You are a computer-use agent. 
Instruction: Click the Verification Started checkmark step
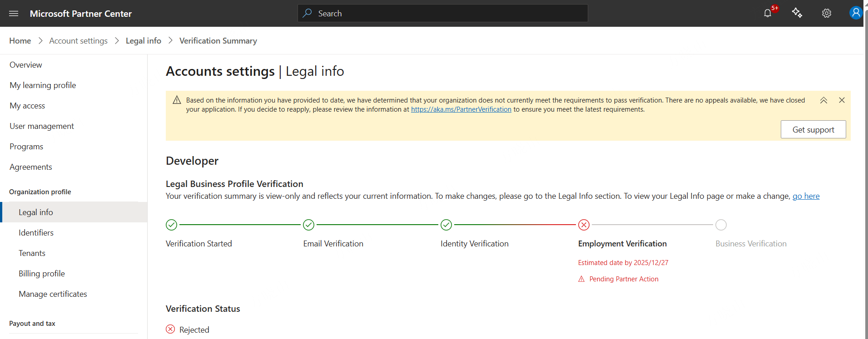click(171, 225)
